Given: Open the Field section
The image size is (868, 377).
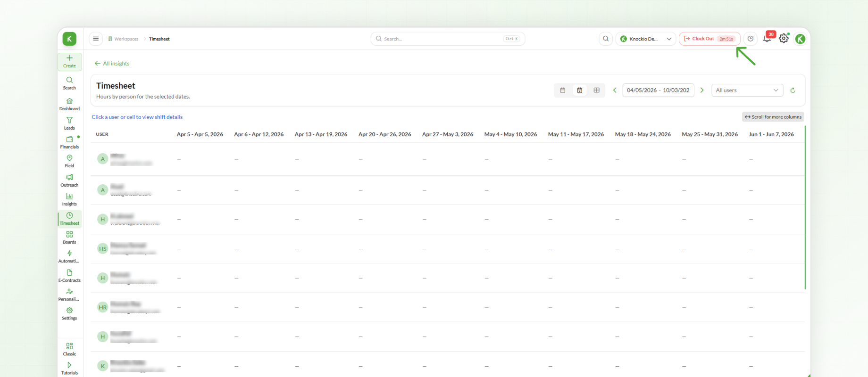Looking at the screenshot, I should tap(69, 161).
